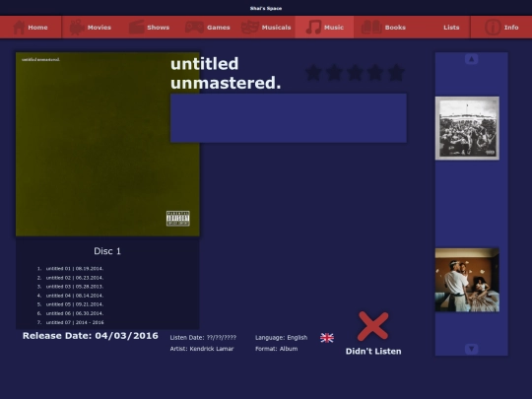Viewport: 532px width, 399px height.
Task: Select the Musicals tab
Action: 266,28
